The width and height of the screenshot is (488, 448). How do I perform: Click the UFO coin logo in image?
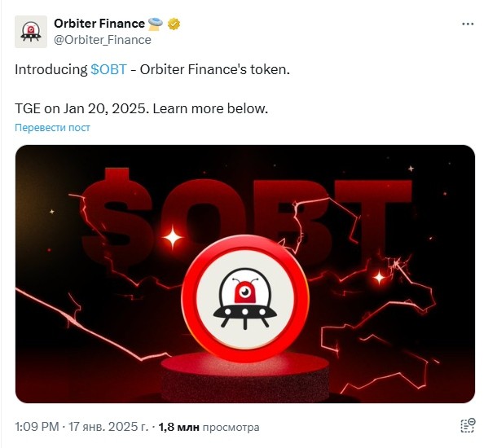[x=245, y=299]
